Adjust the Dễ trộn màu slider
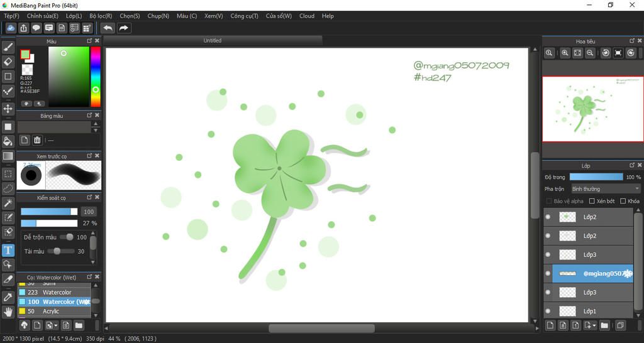The width and height of the screenshot is (644, 343). click(67, 237)
